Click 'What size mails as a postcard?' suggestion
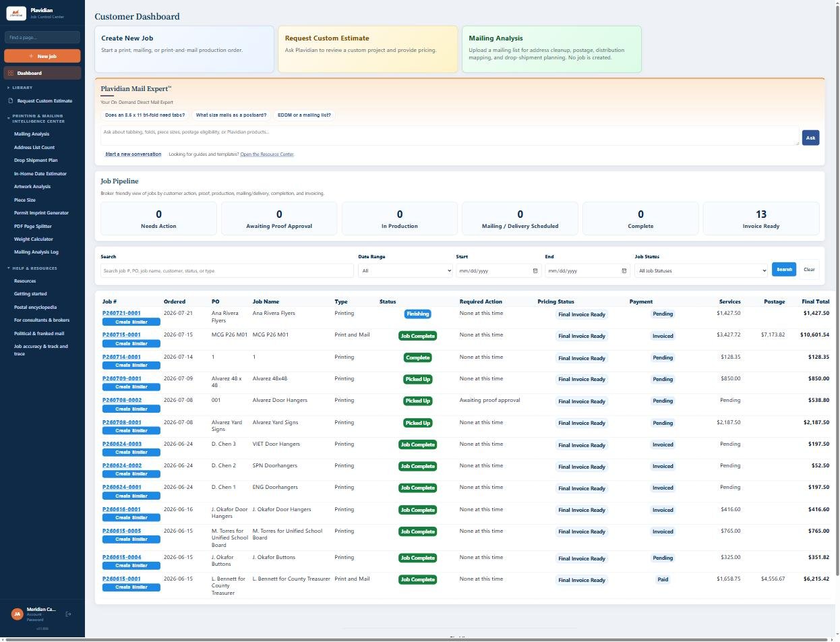This screenshot has width=840, height=642. [x=231, y=115]
